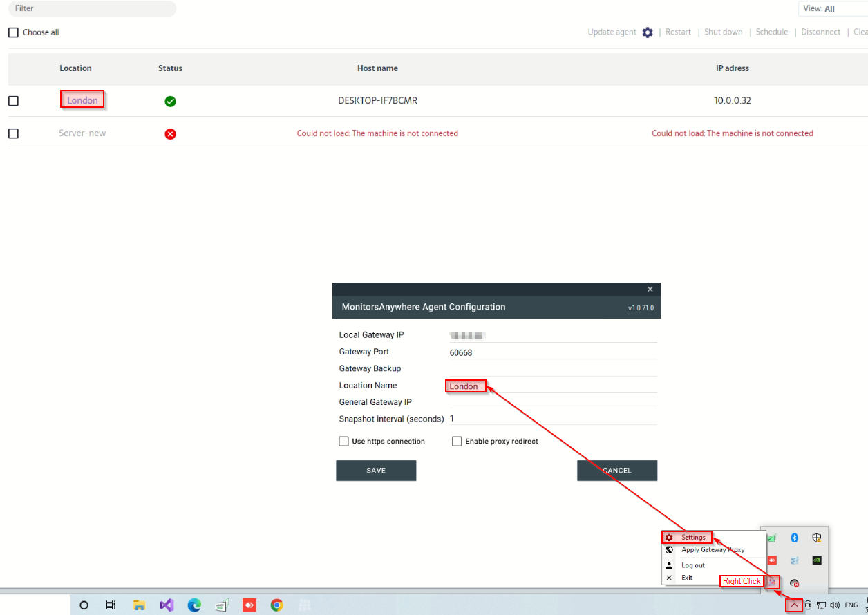The image size is (868, 615).
Task: Select the Server-new row checkbox
Action: (x=13, y=134)
